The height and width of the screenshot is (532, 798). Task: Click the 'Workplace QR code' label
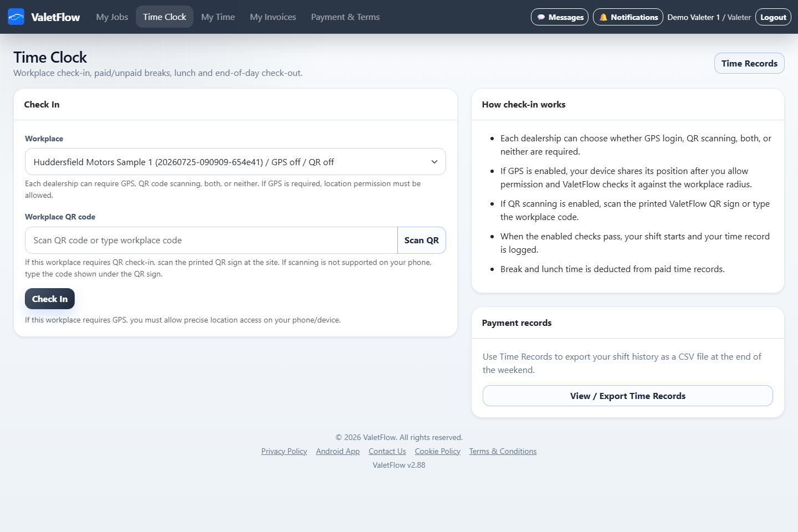tap(60, 217)
